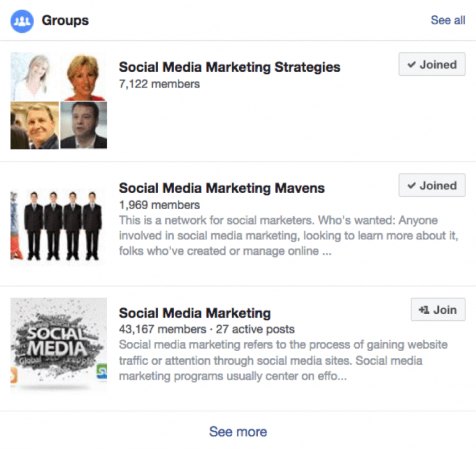Toggle Joined status for Social Media Marketing Strategies
Viewport: 476px width, 451px height.
(x=431, y=65)
